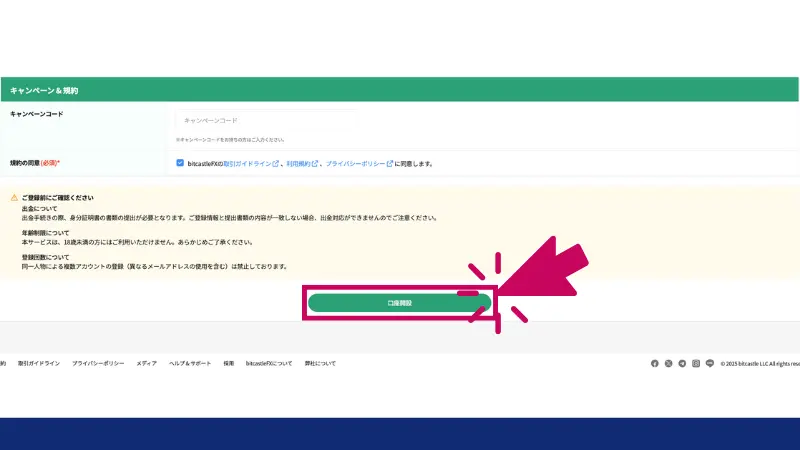Click external-link icon beside 利用規約
Screen dimensions: 800x450
click(x=315, y=163)
